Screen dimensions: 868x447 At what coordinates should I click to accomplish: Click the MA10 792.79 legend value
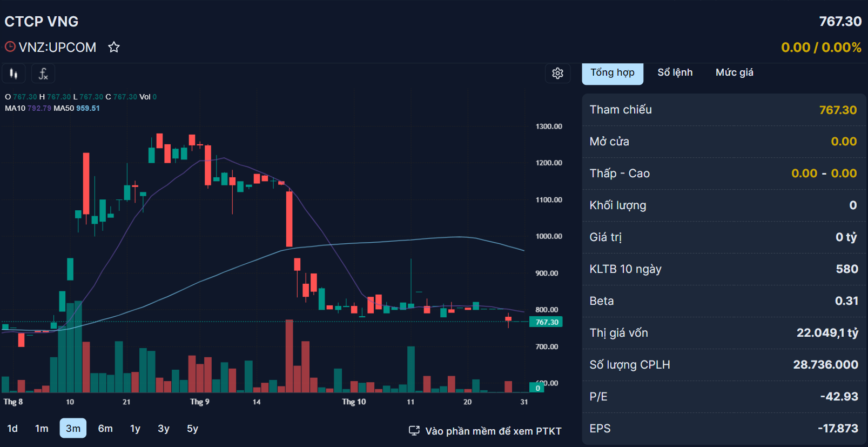(x=39, y=108)
